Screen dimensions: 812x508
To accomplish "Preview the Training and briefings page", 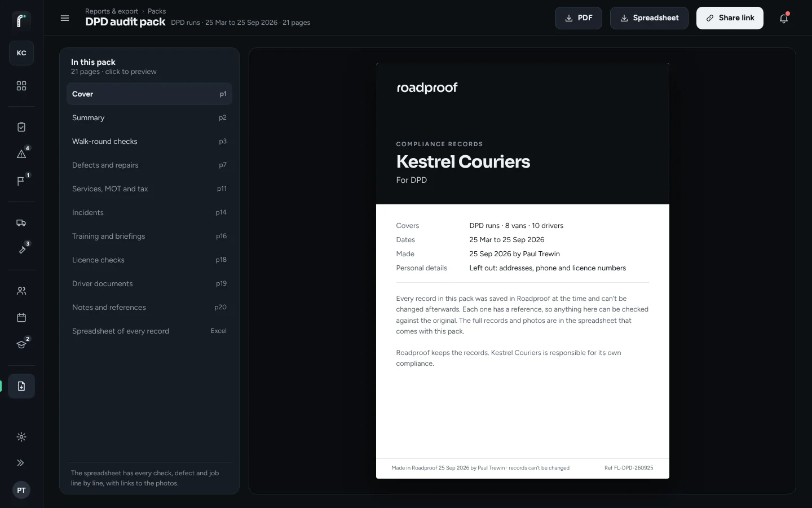I will pos(149,237).
